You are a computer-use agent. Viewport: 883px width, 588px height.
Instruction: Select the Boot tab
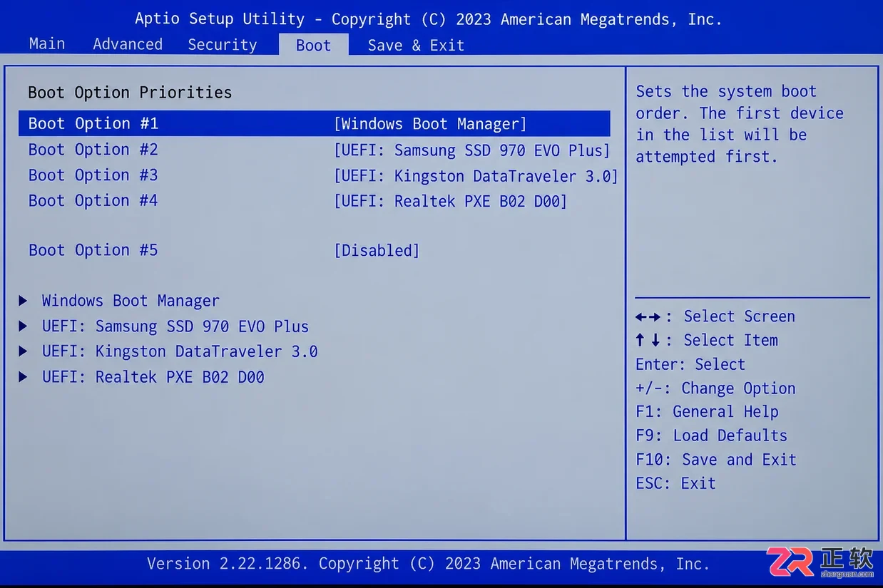[313, 45]
